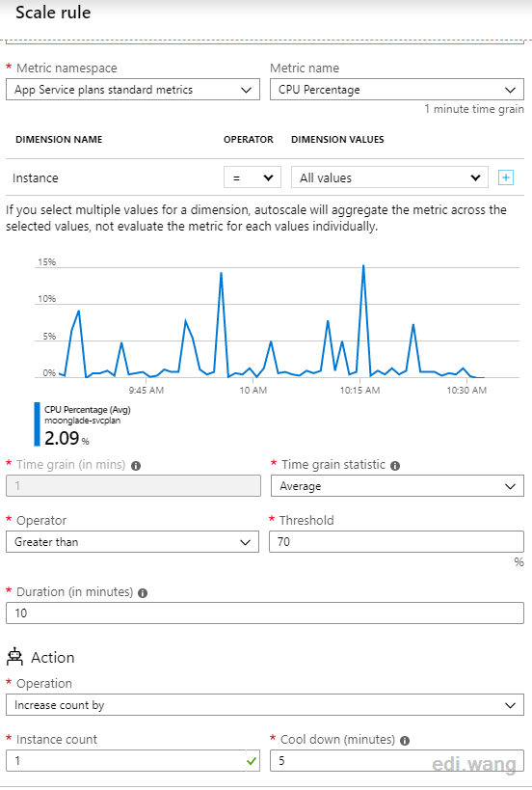Add a dimension with the plus icon

pos(505,177)
